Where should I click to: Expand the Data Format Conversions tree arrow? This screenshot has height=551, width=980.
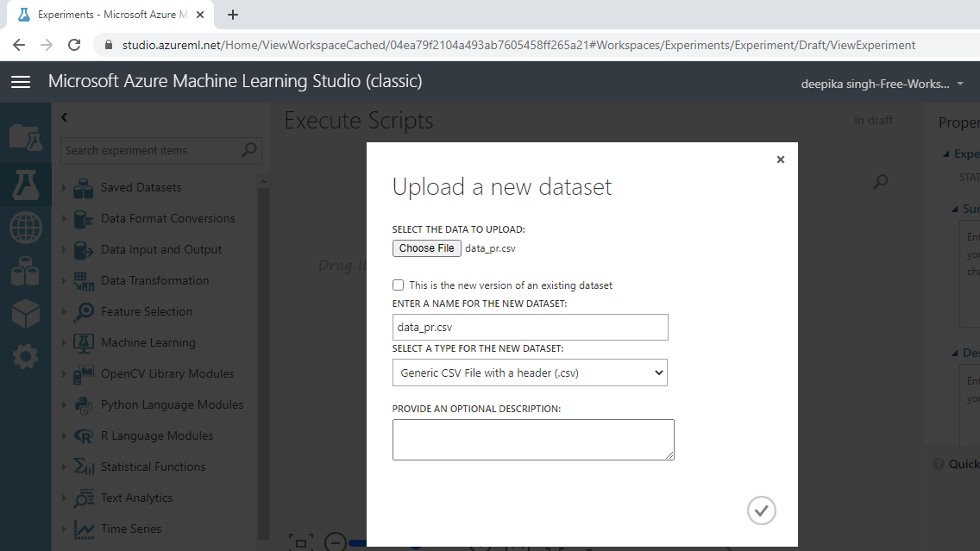click(64, 218)
